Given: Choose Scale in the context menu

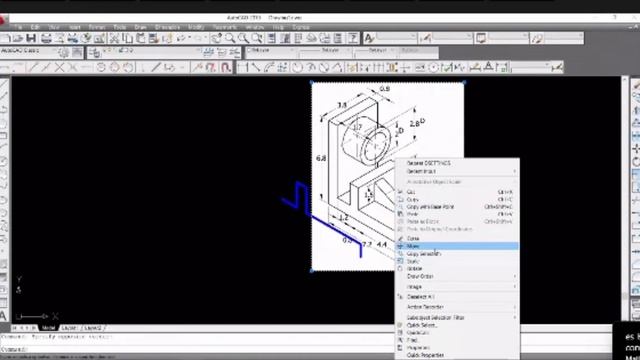Looking at the screenshot, I should click(457, 261).
